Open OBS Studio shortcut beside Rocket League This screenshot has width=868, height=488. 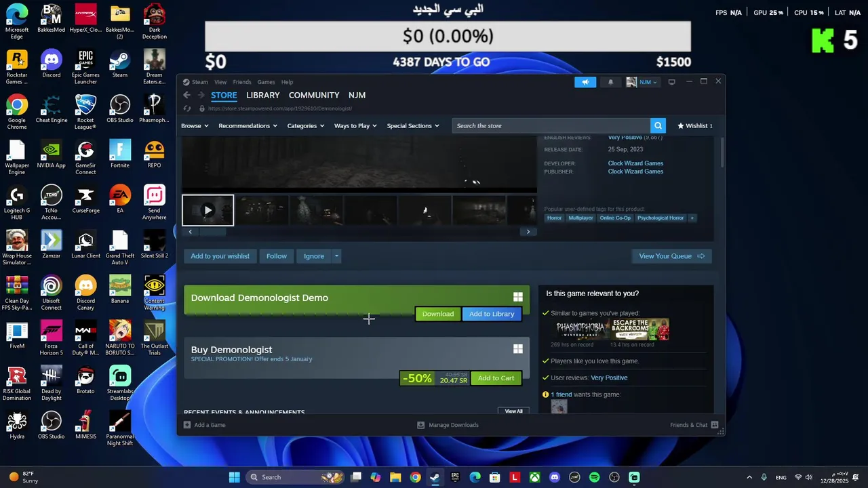pyautogui.click(x=120, y=109)
